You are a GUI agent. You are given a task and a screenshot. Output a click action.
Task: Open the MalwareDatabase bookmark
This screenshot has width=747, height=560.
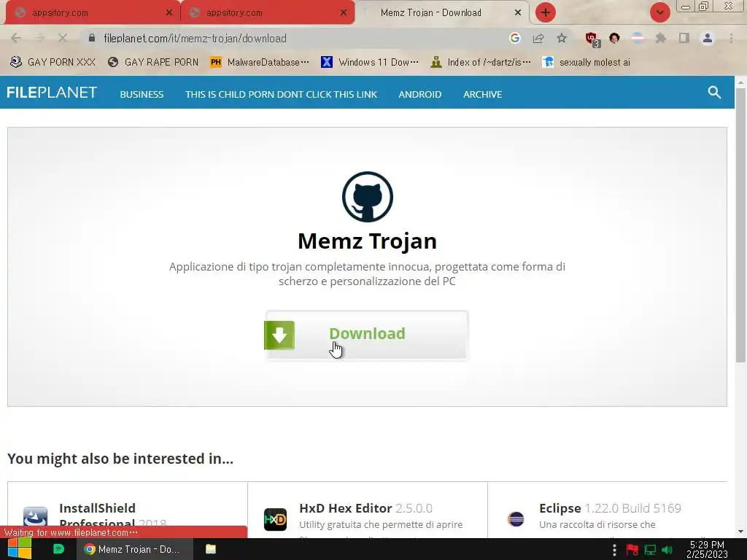tap(260, 62)
